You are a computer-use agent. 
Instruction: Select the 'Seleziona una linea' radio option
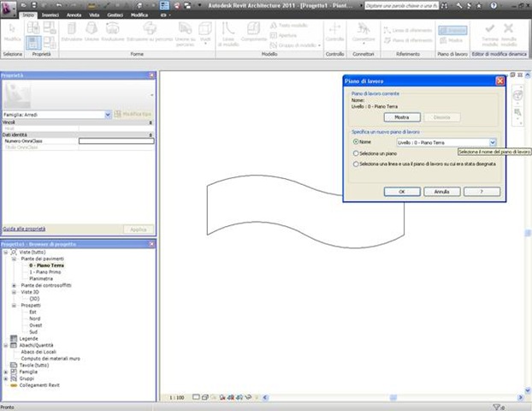tap(357, 163)
